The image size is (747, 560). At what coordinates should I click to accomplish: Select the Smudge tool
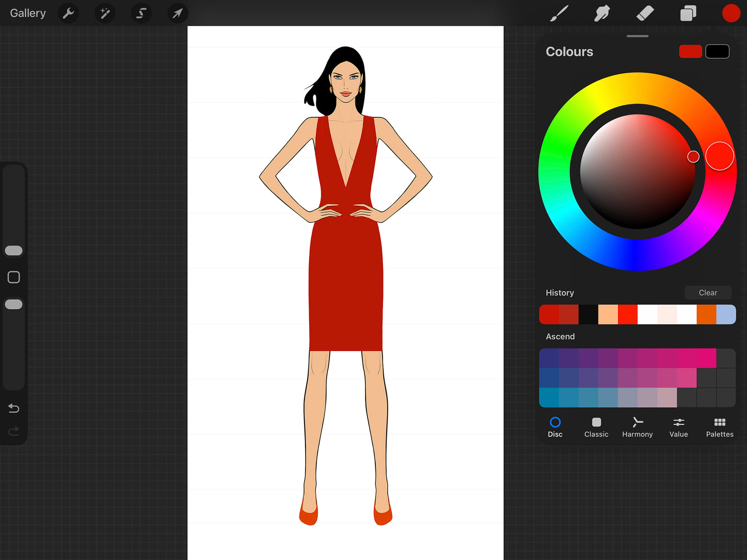pyautogui.click(x=602, y=13)
